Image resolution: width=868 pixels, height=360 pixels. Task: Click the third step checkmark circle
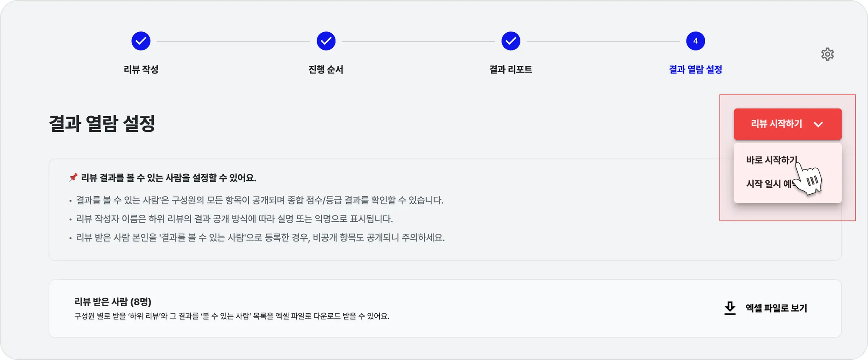point(511,41)
